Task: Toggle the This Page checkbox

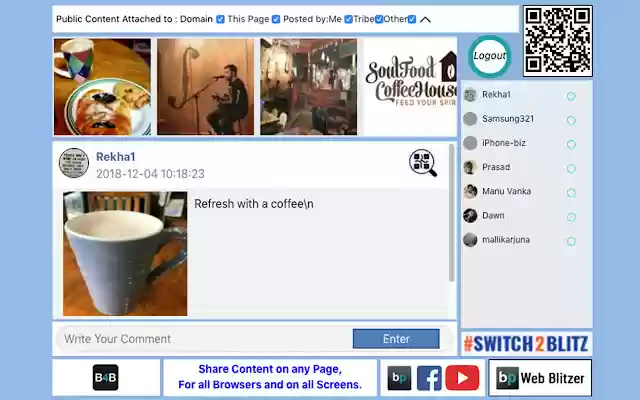Action: point(276,19)
